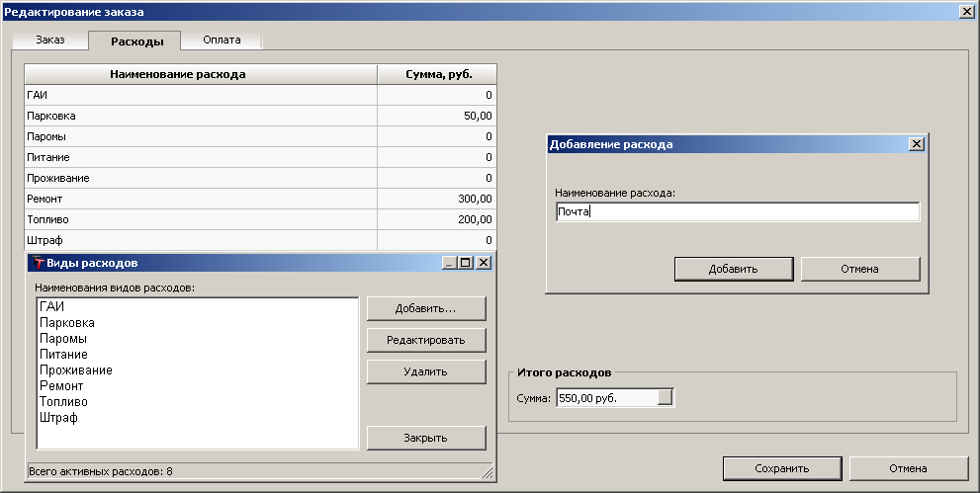Switch to the Заказ tab
Viewport: 980px width, 493px height.
50,40
